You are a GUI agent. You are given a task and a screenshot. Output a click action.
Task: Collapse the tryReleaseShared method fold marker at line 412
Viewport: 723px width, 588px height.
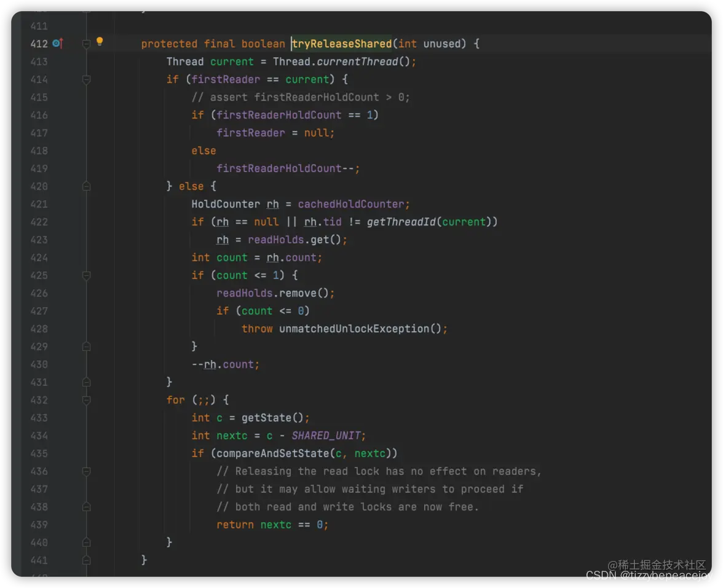coord(86,44)
